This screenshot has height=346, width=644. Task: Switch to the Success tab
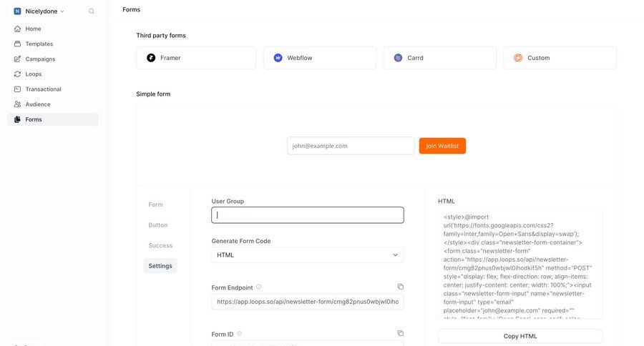[160, 245]
